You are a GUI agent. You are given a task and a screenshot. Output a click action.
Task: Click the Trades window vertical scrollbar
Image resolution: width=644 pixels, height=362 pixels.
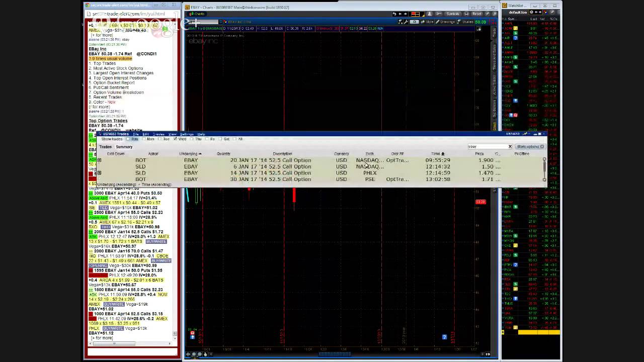[544, 169]
